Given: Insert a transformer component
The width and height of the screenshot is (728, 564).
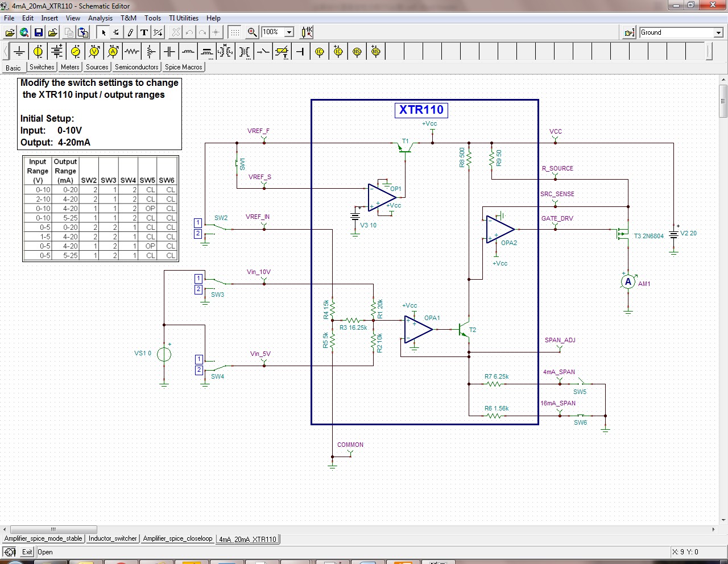Looking at the screenshot, I should coord(245,52).
